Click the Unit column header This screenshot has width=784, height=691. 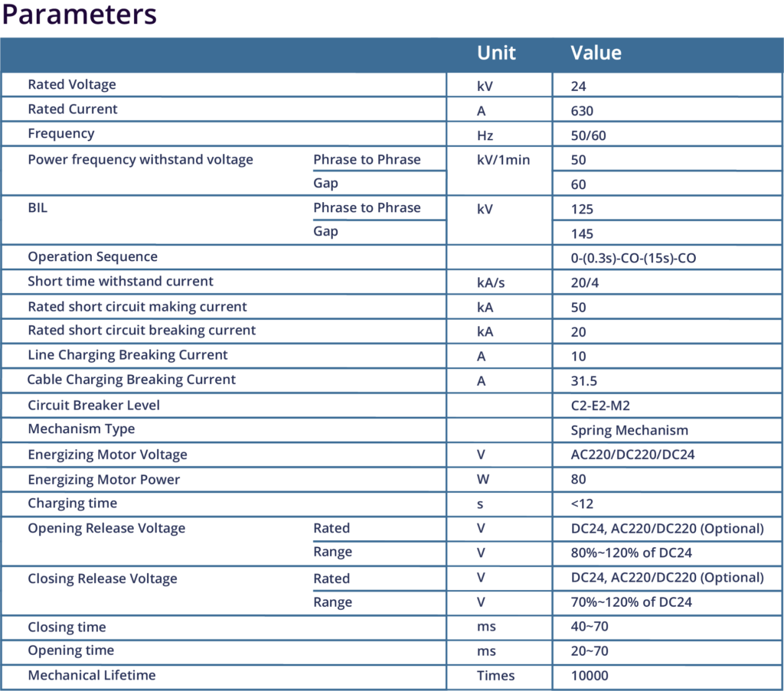(x=496, y=53)
